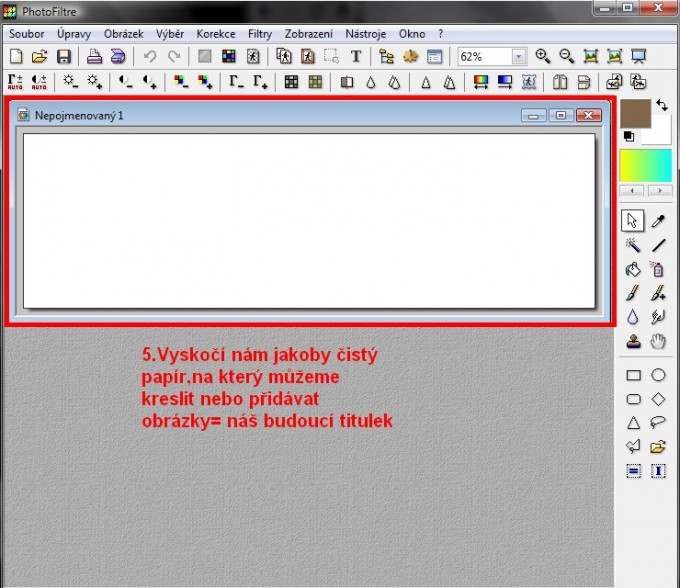Open the Korekce menu
Viewport: 680px width, 588px height.
[216, 34]
